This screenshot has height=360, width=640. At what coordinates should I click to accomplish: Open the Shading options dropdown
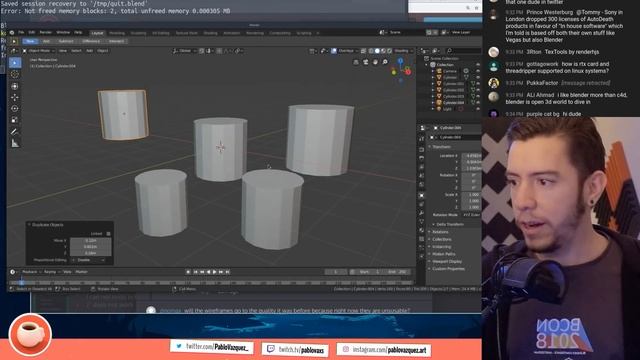tap(403, 51)
